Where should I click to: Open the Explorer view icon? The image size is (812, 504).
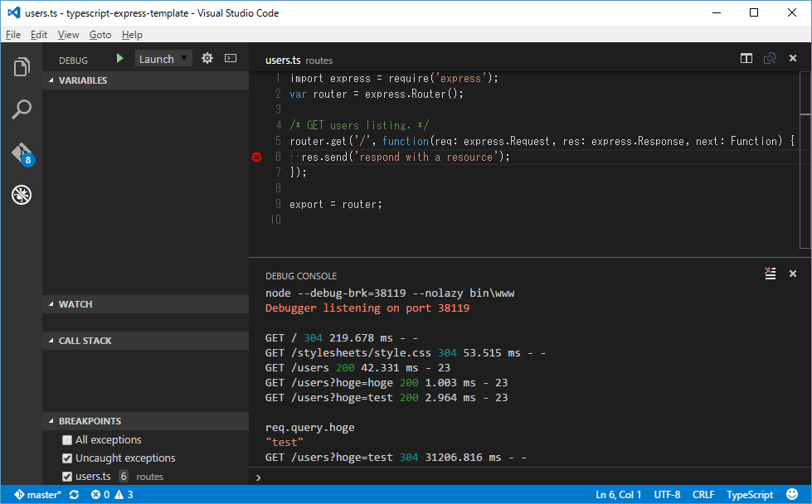pyautogui.click(x=22, y=67)
